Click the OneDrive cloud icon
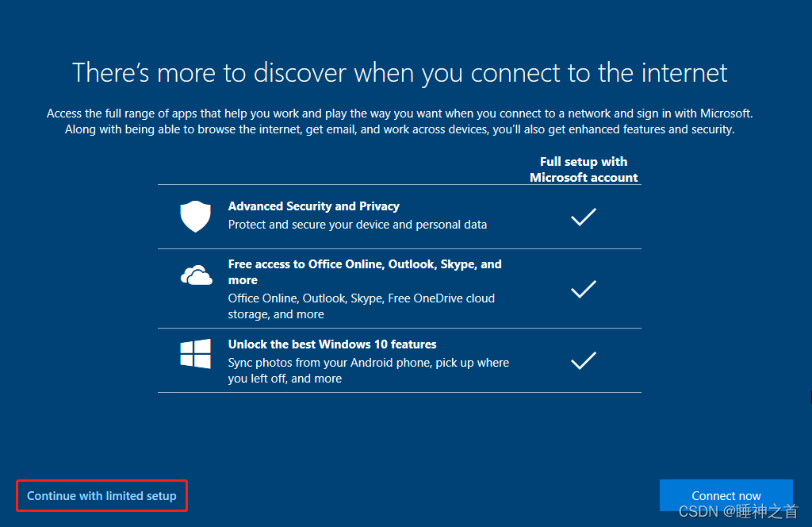812x527 pixels. coord(197,275)
